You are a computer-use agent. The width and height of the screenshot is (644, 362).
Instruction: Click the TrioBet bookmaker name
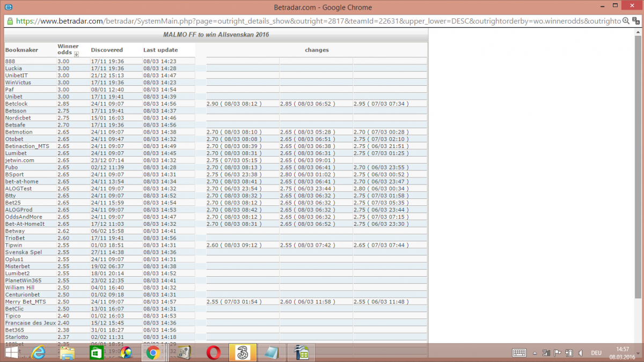coord(15,238)
